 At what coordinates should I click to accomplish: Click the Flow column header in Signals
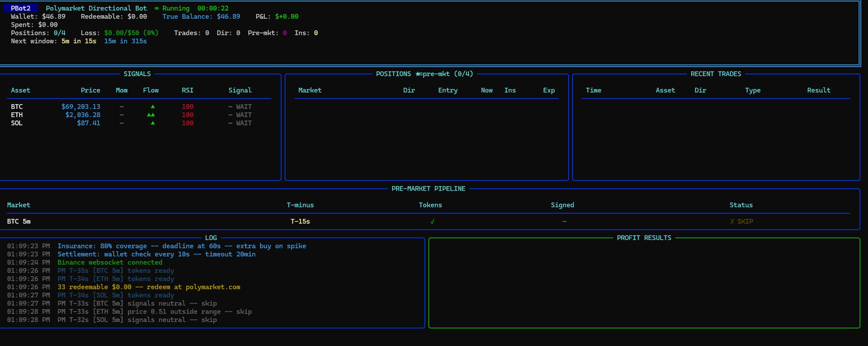tap(151, 90)
